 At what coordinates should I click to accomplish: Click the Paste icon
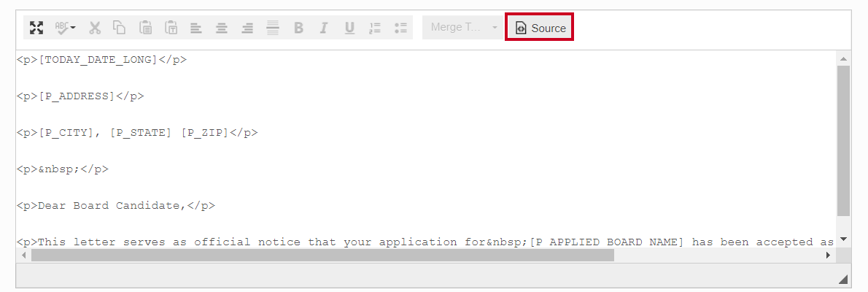click(x=146, y=28)
